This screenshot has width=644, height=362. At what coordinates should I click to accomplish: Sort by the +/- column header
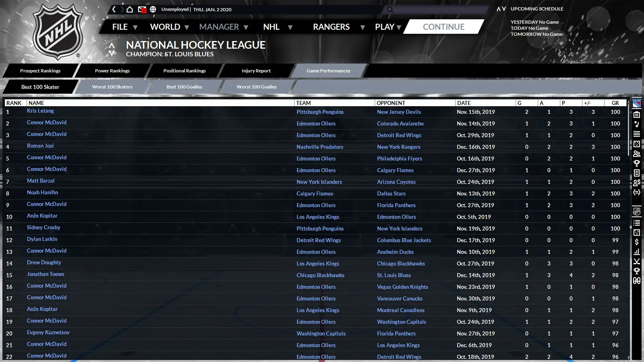[x=593, y=103]
